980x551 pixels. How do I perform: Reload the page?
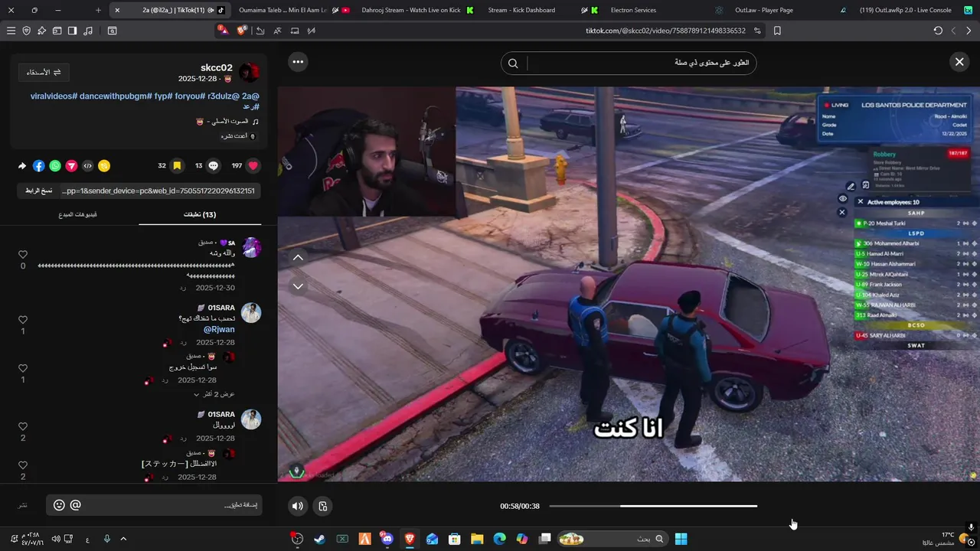click(938, 31)
